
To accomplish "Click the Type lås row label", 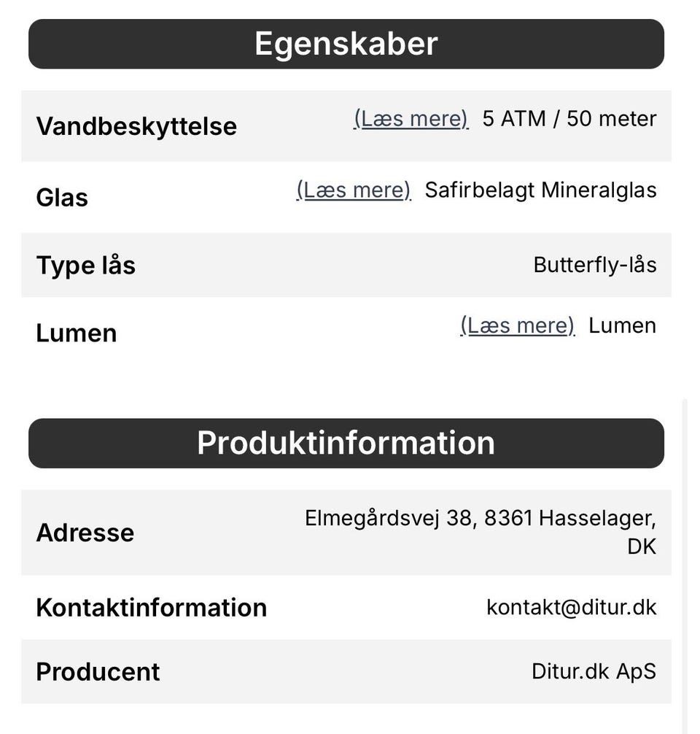I will point(85,266).
